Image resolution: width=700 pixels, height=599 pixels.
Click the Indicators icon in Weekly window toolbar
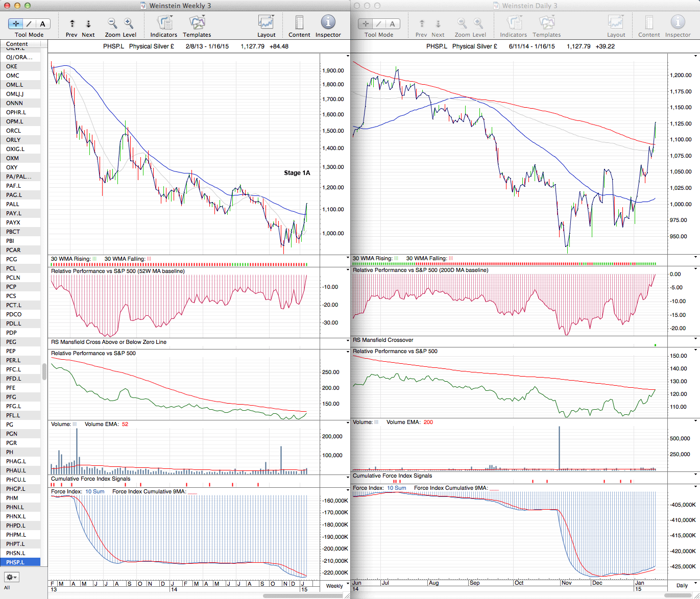164,23
